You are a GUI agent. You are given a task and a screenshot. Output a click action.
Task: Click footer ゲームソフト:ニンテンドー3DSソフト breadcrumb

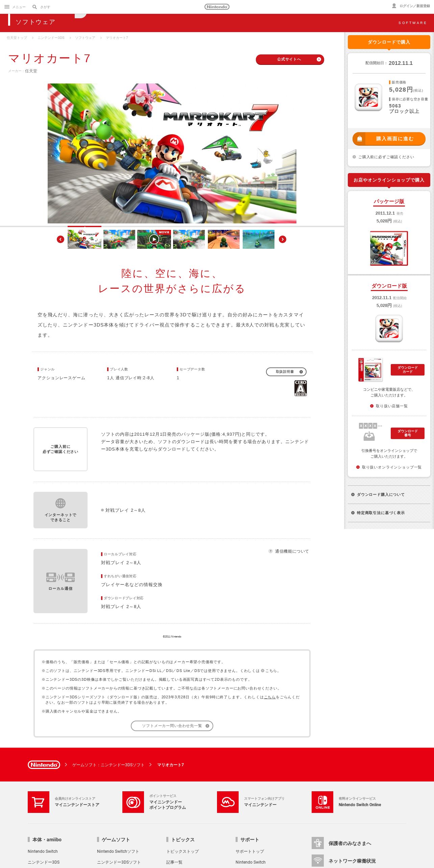click(x=108, y=765)
